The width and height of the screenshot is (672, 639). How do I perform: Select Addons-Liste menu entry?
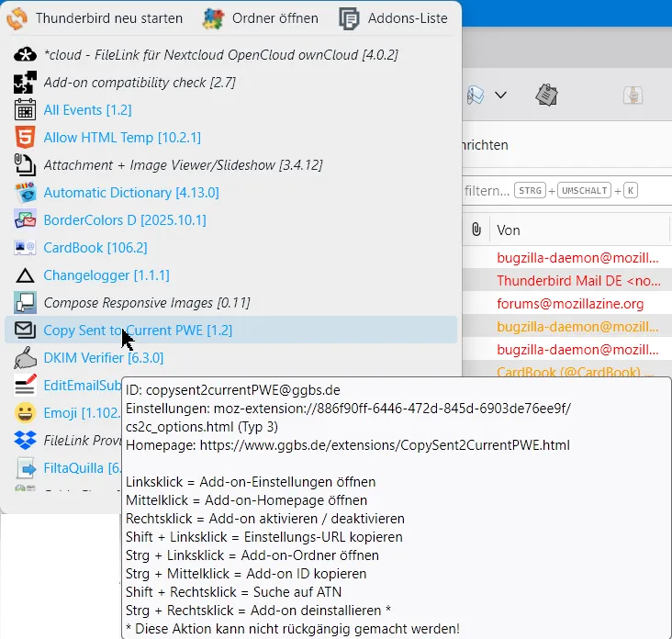[394, 18]
